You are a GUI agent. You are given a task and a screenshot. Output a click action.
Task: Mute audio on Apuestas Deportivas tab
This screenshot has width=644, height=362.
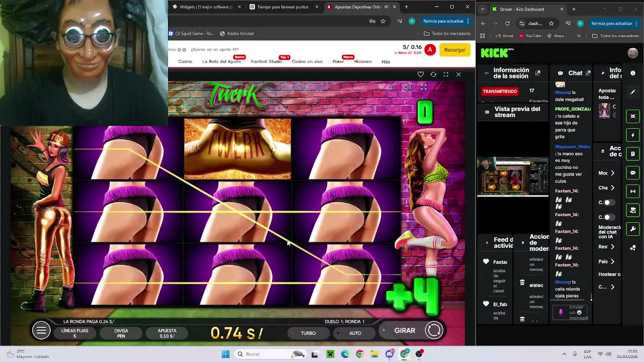pyautogui.click(x=386, y=7)
